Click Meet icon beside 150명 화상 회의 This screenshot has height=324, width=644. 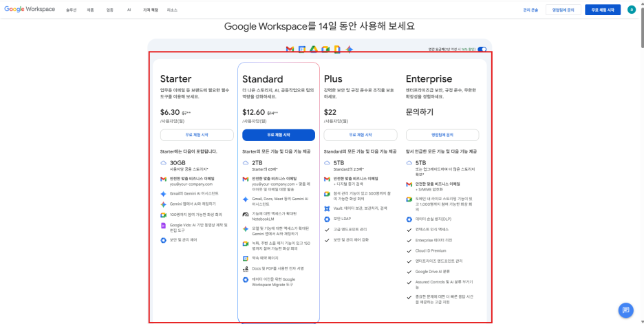click(x=245, y=244)
